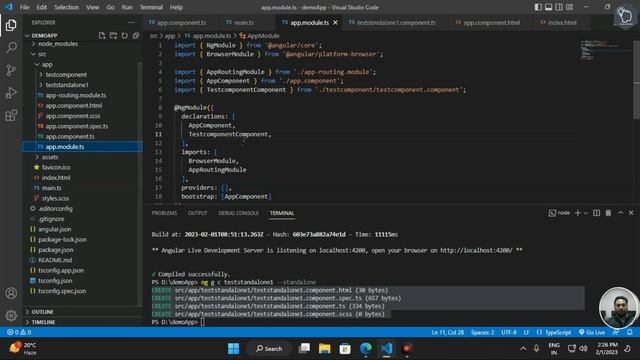Open Accounts menu in activity bar
This screenshot has height=360, width=640.
pyautogui.click(x=11, y=293)
